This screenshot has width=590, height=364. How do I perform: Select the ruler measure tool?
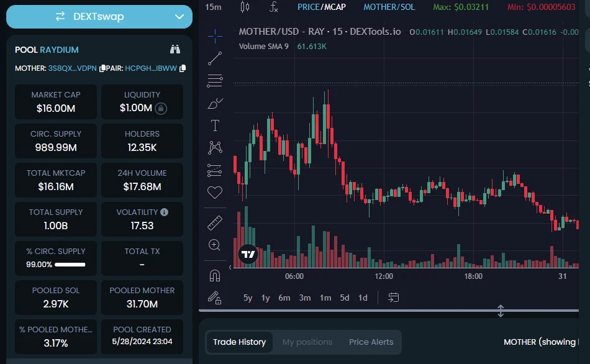tap(215, 223)
